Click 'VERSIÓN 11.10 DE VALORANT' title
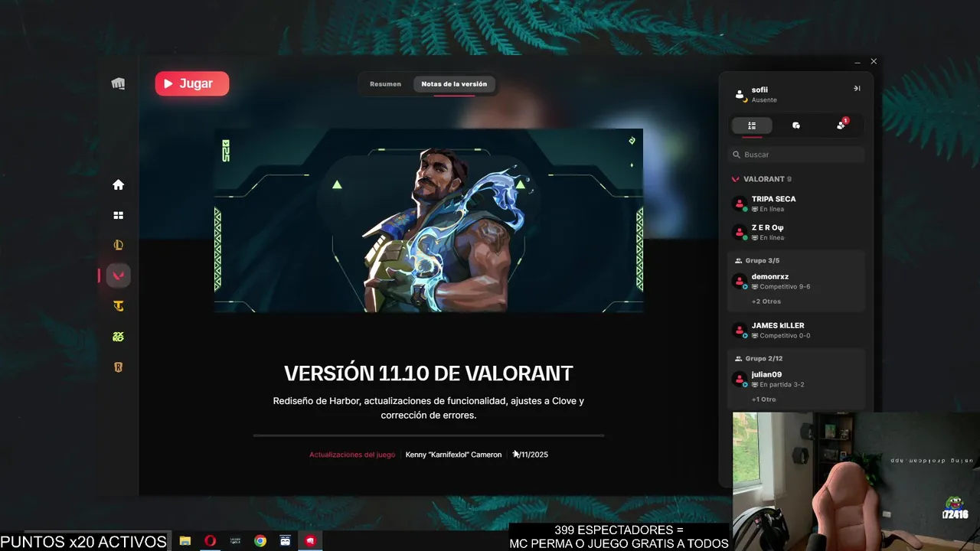This screenshot has height=551, width=980. [429, 373]
